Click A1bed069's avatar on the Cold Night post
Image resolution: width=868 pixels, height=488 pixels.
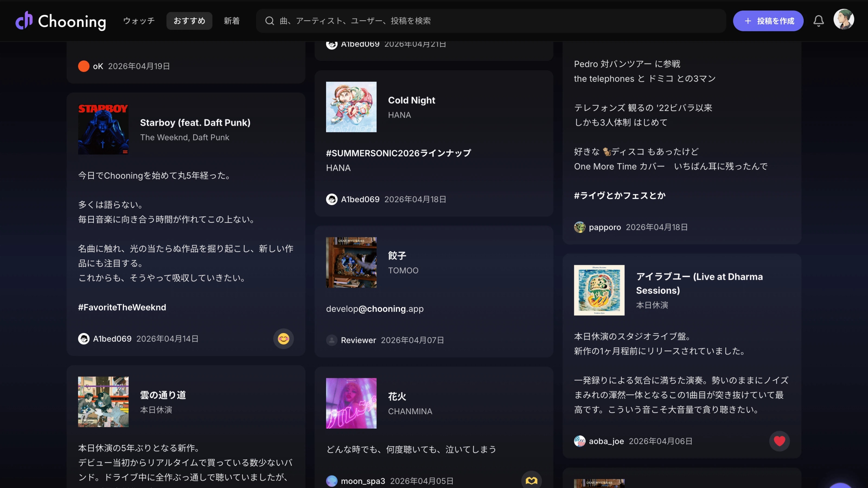tap(331, 199)
